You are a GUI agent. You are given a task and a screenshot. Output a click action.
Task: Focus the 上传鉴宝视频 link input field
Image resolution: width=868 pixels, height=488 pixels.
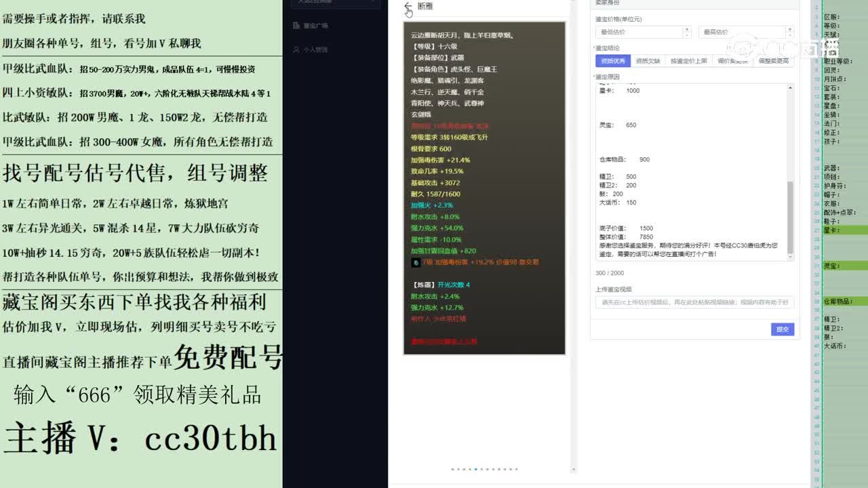click(x=694, y=303)
